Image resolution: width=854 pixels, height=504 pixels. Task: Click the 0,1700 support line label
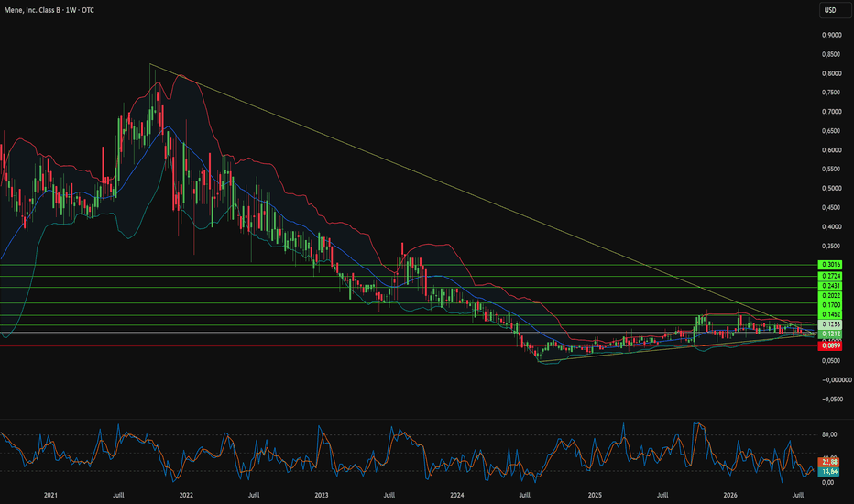point(830,305)
